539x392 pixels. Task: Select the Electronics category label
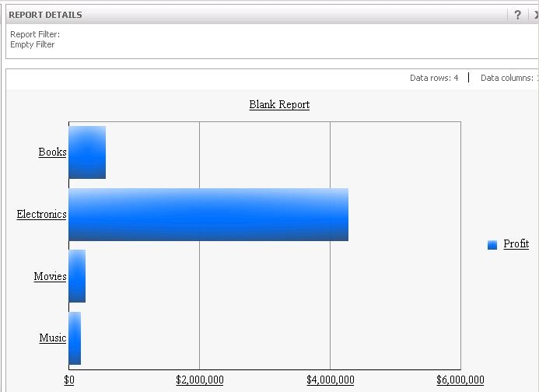coord(41,214)
